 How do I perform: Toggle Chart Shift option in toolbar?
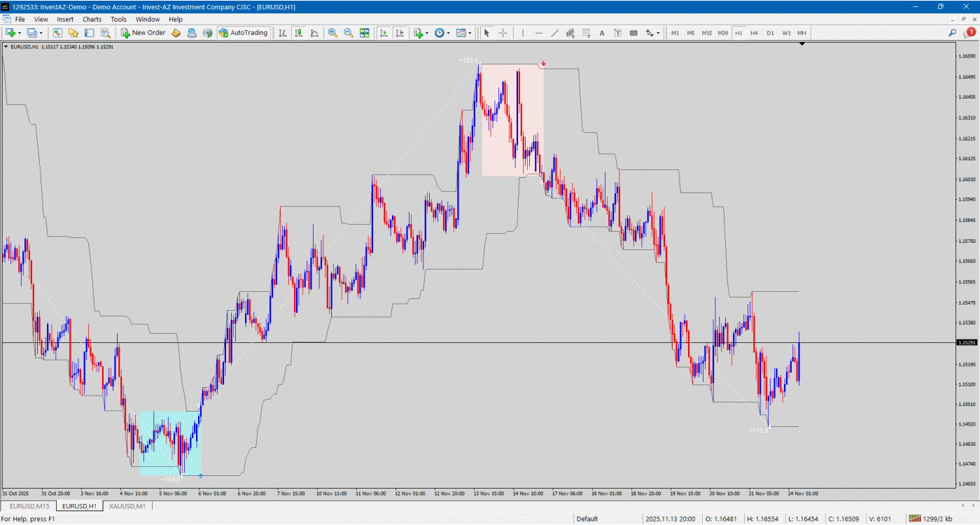click(400, 33)
